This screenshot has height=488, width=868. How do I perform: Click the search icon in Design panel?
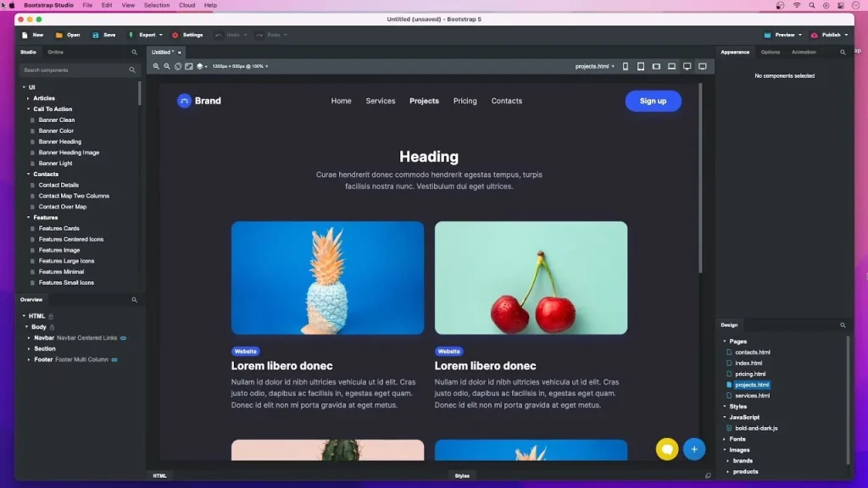843,325
